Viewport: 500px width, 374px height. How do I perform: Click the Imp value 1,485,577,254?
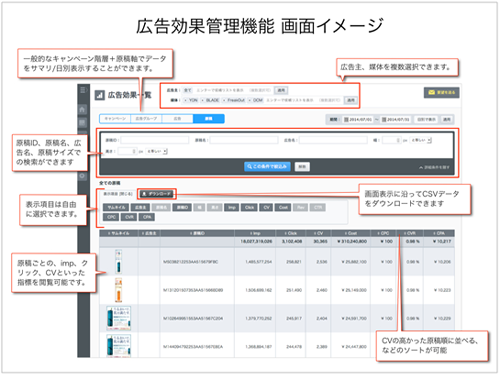pos(258,262)
